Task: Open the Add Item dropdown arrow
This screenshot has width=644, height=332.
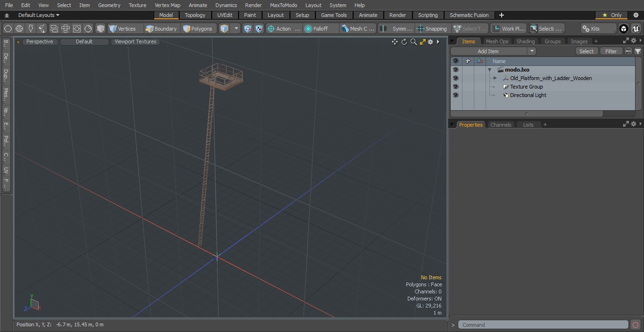Action: coord(532,51)
